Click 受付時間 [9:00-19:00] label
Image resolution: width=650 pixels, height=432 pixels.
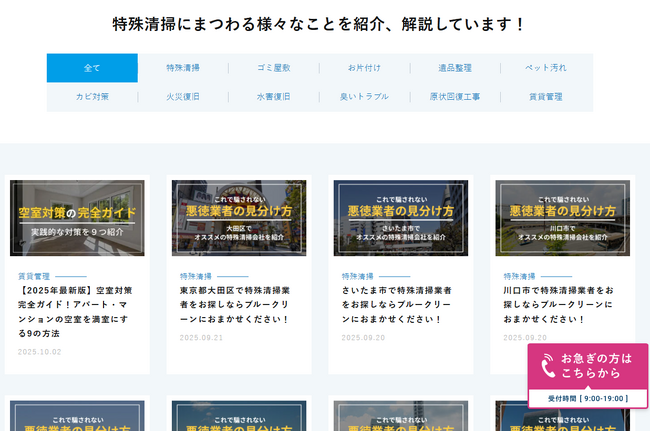pos(588,398)
